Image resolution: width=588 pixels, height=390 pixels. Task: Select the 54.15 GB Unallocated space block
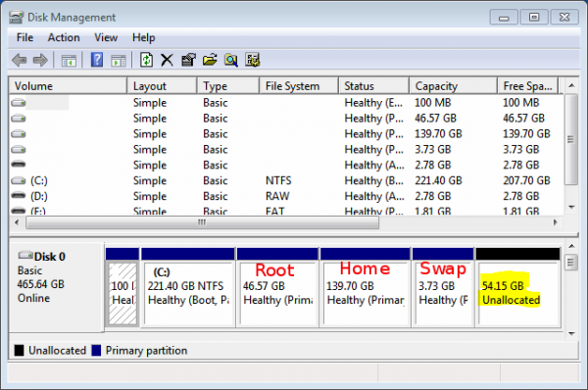coord(517,287)
